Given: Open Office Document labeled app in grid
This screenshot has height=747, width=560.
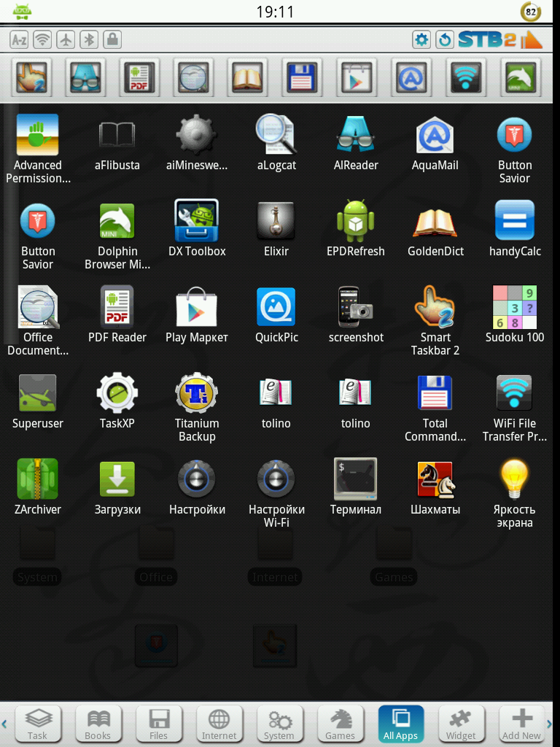Looking at the screenshot, I should tap(38, 321).
